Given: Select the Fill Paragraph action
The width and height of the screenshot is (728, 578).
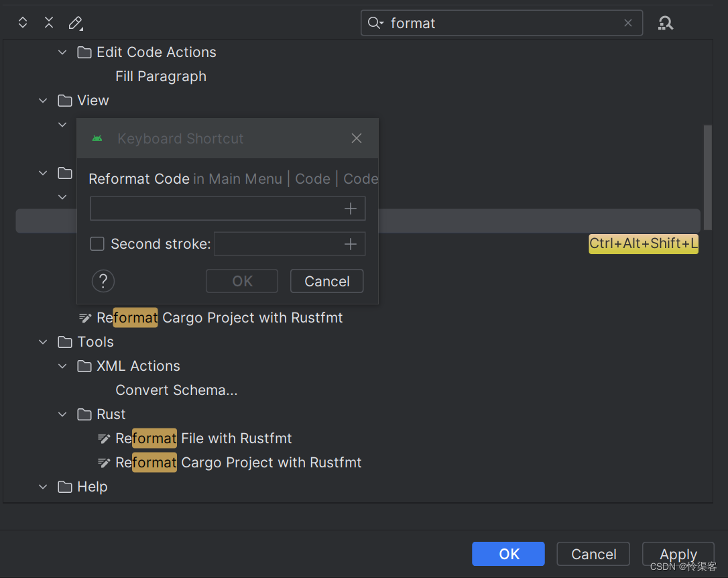Looking at the screenshot, I should [161, 76].
